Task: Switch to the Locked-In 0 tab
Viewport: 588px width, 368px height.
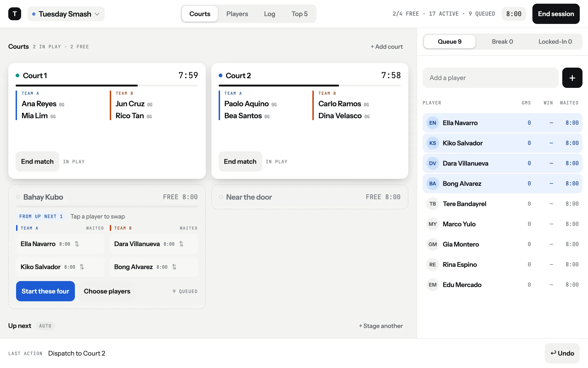Action: (555, 42)
